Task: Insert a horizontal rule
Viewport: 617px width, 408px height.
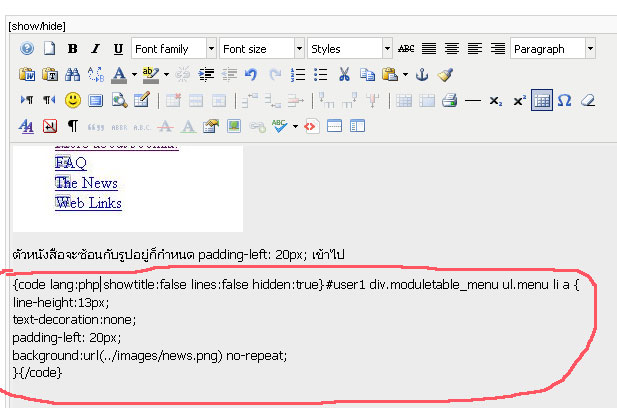Action: pyautogui.click(x=473, y=101)
